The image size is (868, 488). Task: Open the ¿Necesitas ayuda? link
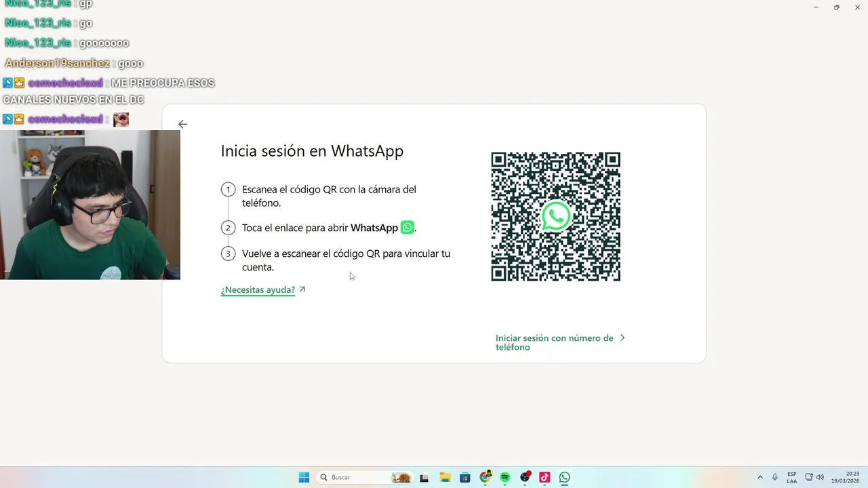[x=263, y=290]
